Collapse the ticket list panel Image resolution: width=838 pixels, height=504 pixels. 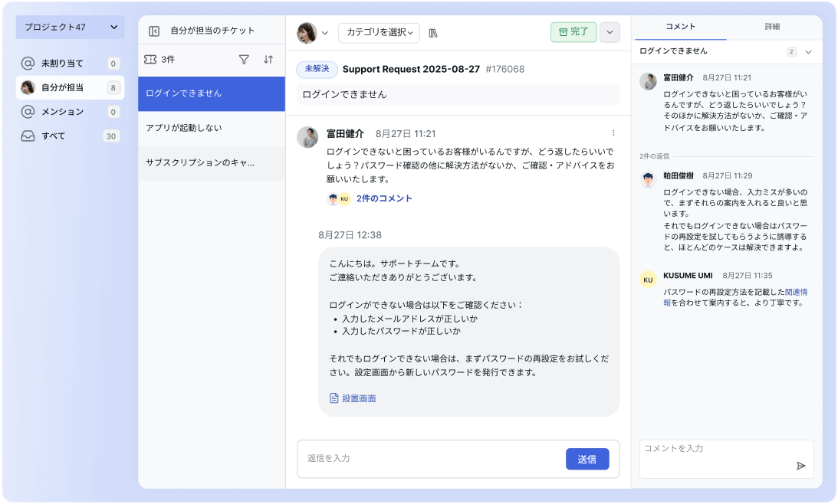[x=154, y=29]
